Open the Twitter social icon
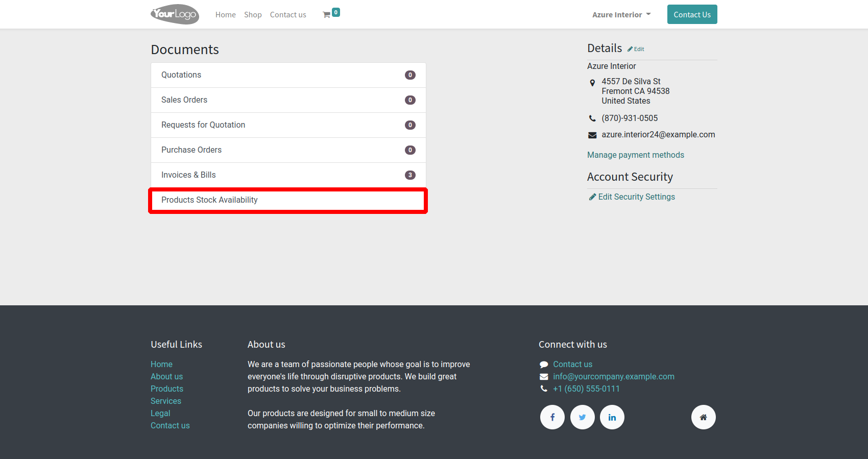The width and height of the screenshot is (868, 459). click(x=582, y=417)
